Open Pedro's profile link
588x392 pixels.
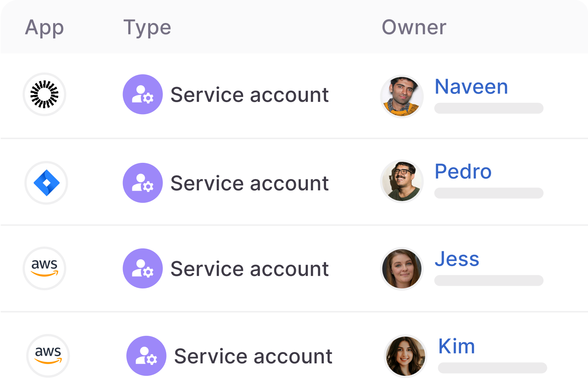[463, 172]
